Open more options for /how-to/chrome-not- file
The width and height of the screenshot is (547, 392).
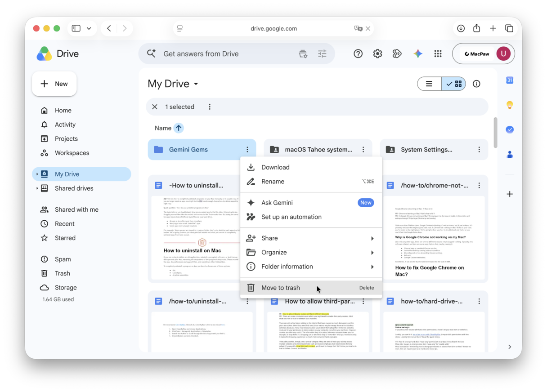(479, 185)
